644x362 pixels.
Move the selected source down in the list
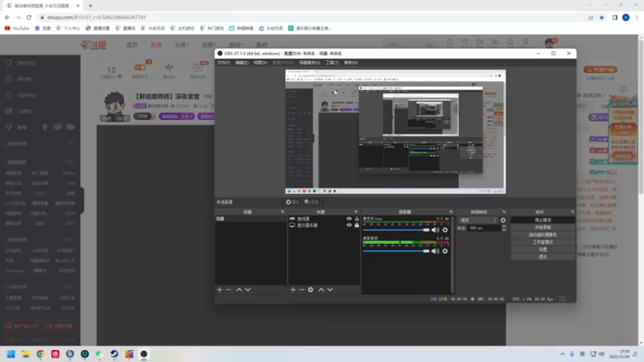pos(330,290)
